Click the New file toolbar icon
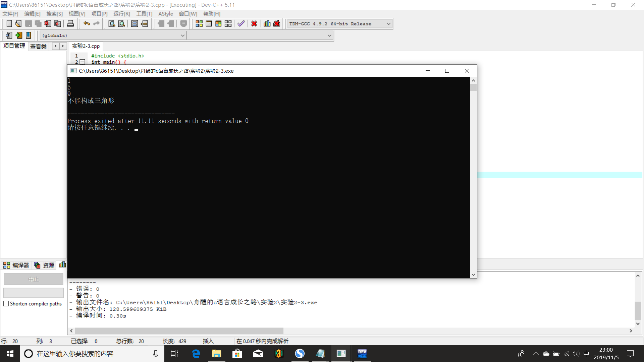Viewport: 644px width, 362px height. [x=9, y=23]
